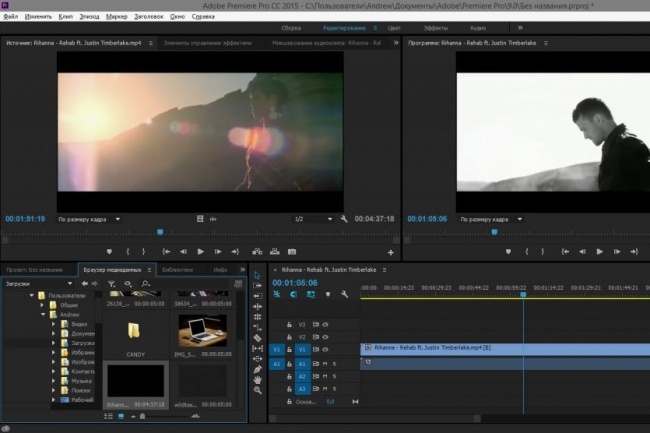Toggle lock on V3 track
This screenshot has width=650, height=433.
289,324
